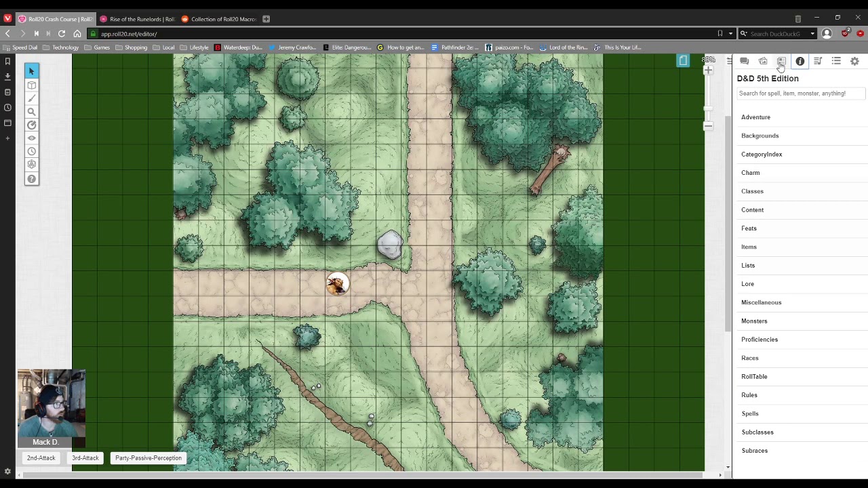The width and height of the screenshot is (868, 488).
Task: Toggle the Fog of War eye tool
Action: coord(31,138)
